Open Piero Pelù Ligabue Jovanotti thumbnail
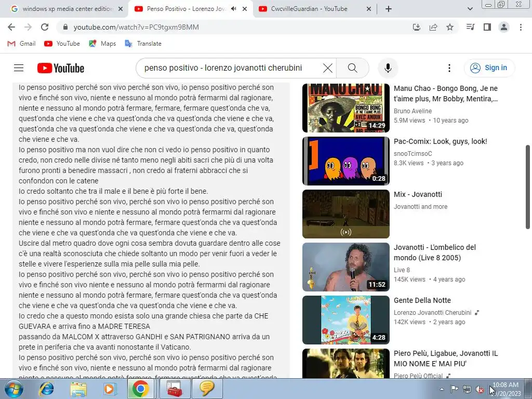532x399 pixels. coord(345,363)
